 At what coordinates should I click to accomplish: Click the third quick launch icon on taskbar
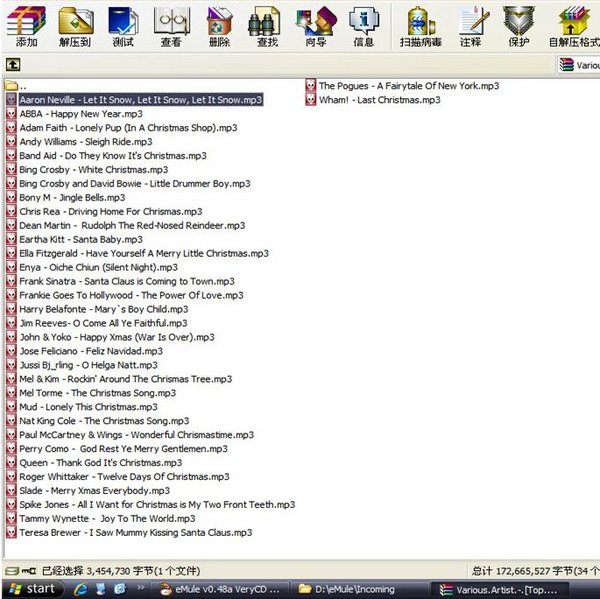pos(120,589)
